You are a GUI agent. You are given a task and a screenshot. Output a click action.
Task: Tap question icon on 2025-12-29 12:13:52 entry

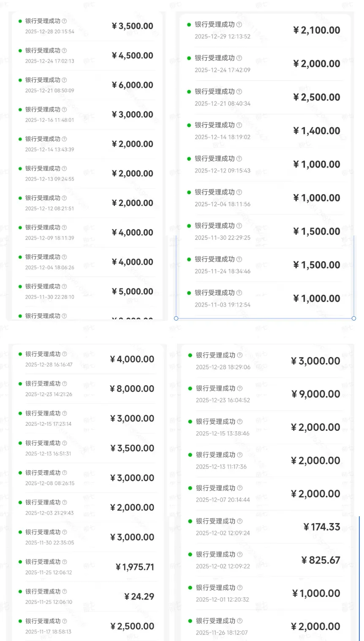coord(239,25)
